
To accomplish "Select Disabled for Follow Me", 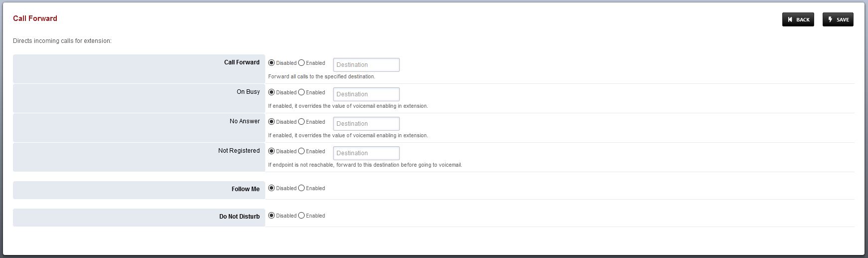I will click(x=271, y=188).
